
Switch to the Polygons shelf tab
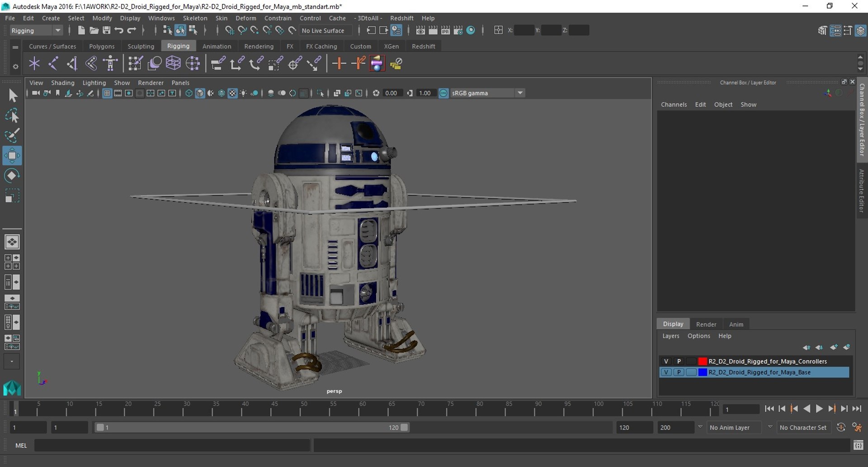point(102,46)
